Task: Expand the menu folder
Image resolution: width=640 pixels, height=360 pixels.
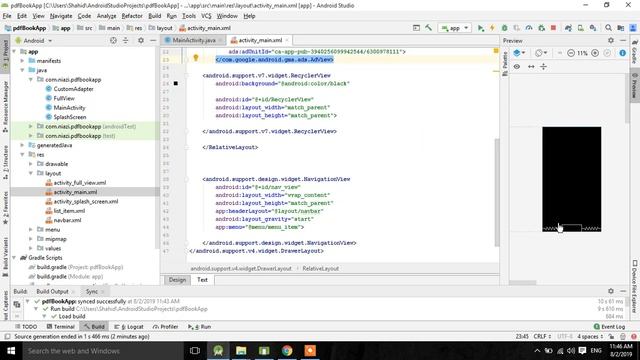Action: (x=31, y=229)
